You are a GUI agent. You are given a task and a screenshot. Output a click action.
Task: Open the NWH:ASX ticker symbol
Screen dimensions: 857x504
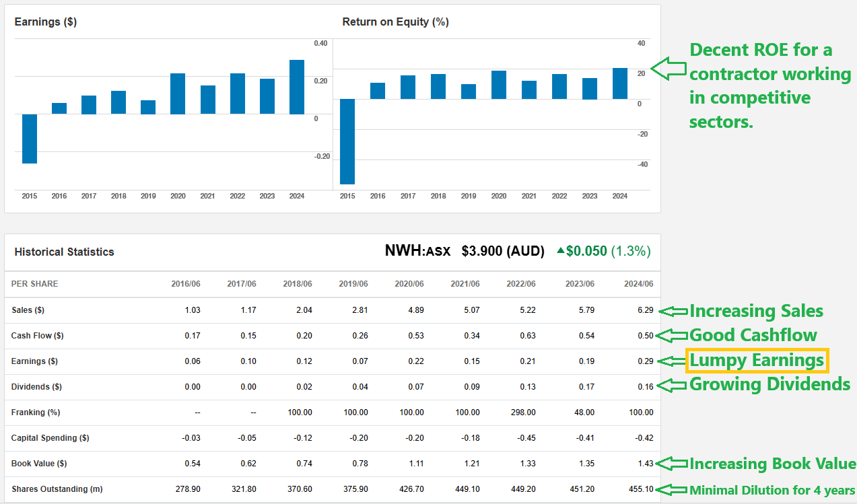[x=417, y=251]
